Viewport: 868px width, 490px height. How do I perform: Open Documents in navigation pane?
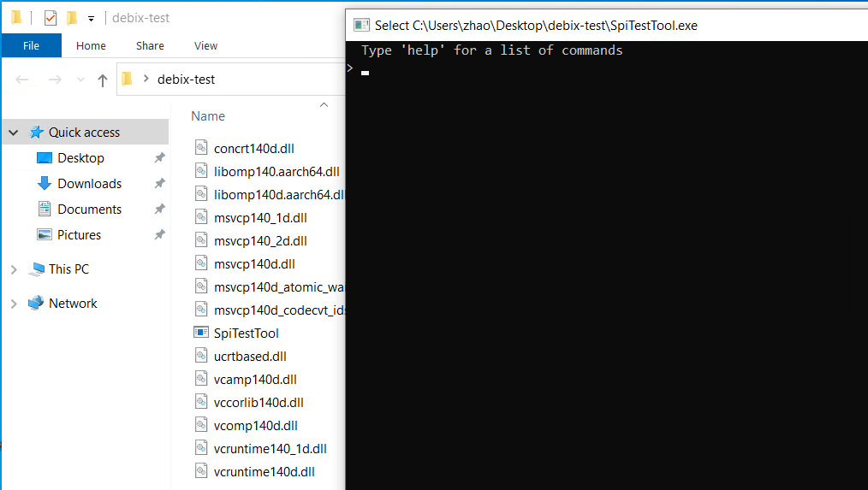point(90,209)
